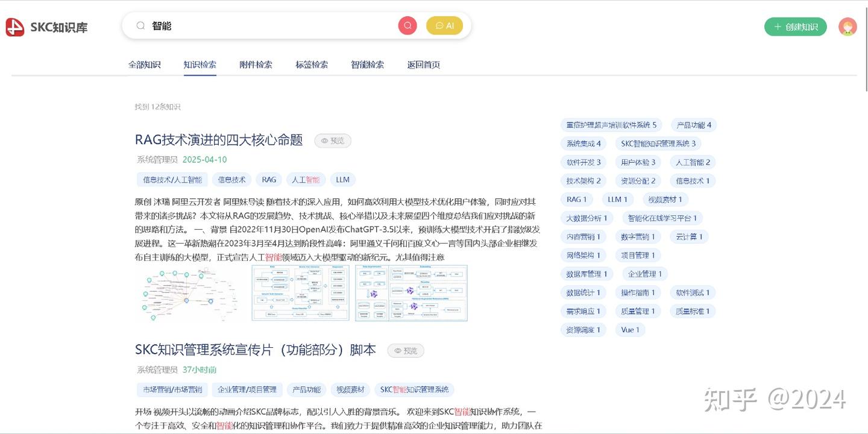Open the middle flowchart thumbnail image
The width and height of the screenshot is (868, 434).
pyautogui.click(x=300, y=293)
